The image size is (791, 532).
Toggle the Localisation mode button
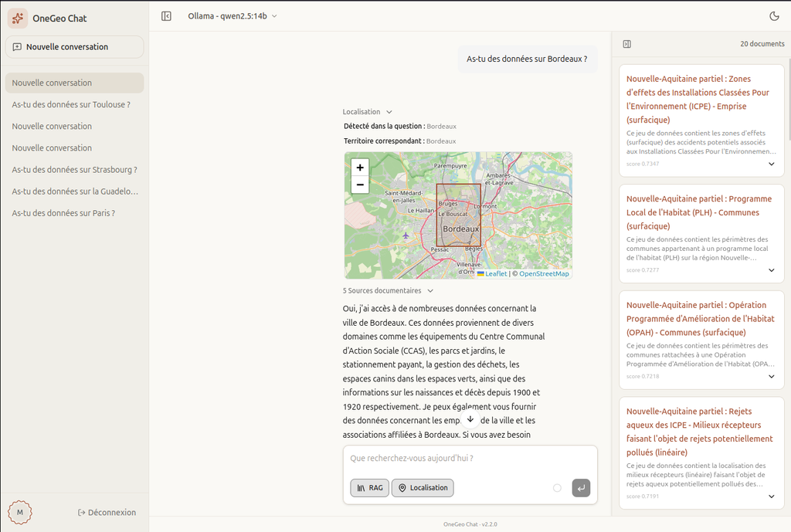pos(423,488)
